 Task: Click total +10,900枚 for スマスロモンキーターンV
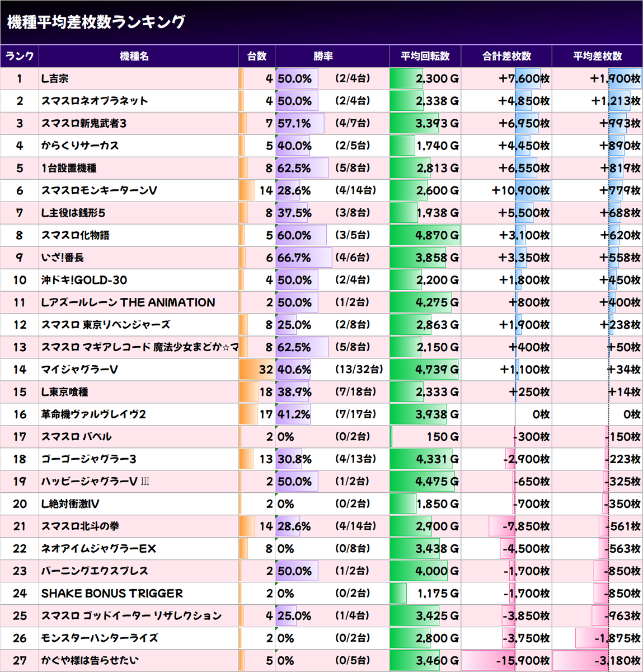point(520,190)
